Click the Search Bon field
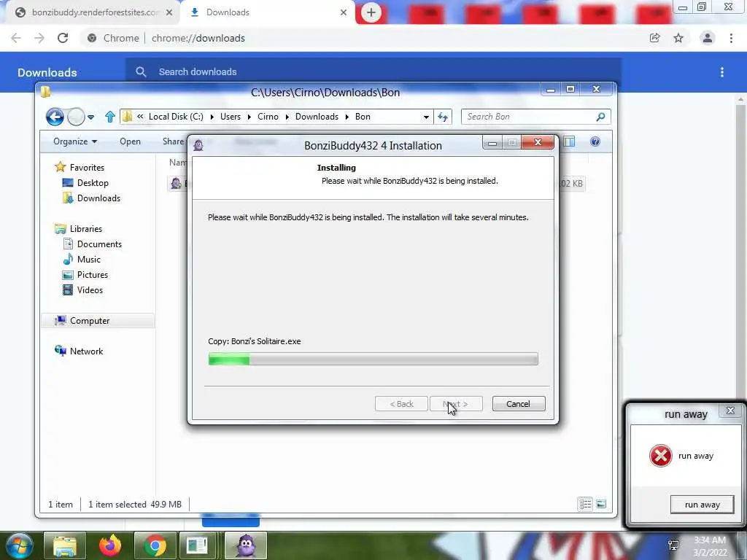Image resolution: width=747 pixels, height=560 pixels. (x=535, y=117)
